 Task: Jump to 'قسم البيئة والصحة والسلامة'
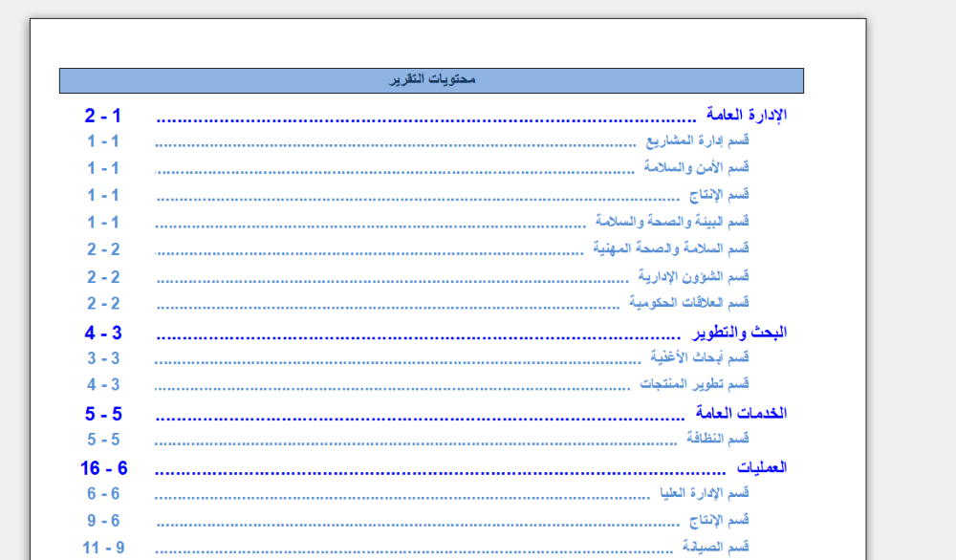pyautogui.click(x=672, y=221)
